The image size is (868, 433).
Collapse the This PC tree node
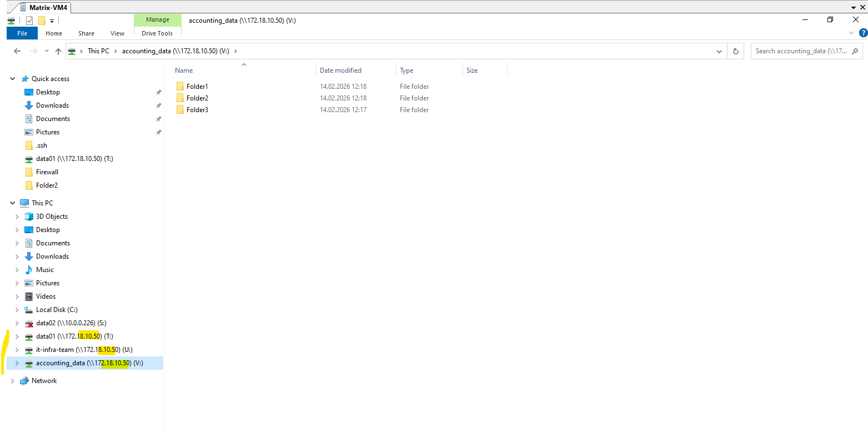[x=13, y=203]
